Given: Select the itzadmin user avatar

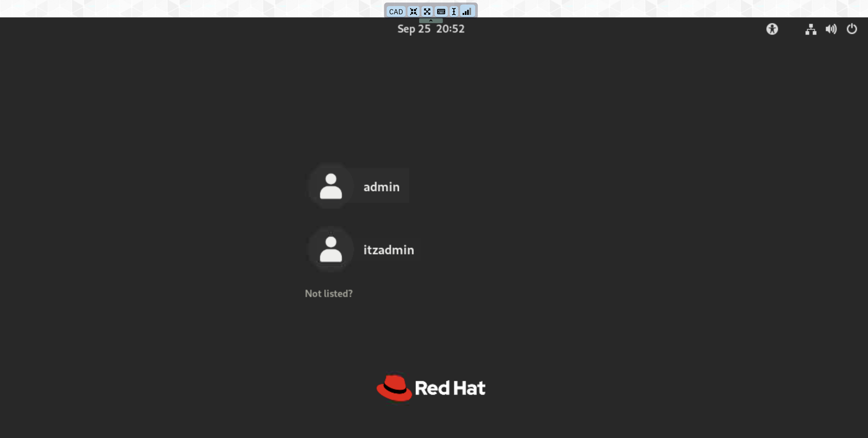Looking at the screenshot, I should coord(331,249).
